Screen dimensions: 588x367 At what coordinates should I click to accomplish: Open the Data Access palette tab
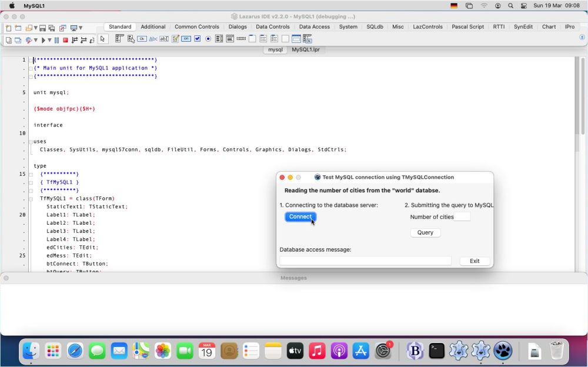(x=314, y=26)
